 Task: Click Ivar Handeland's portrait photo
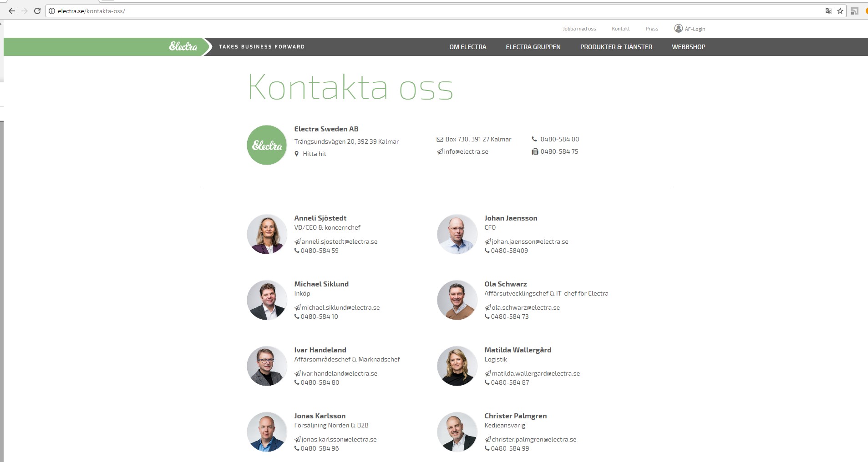267,366
